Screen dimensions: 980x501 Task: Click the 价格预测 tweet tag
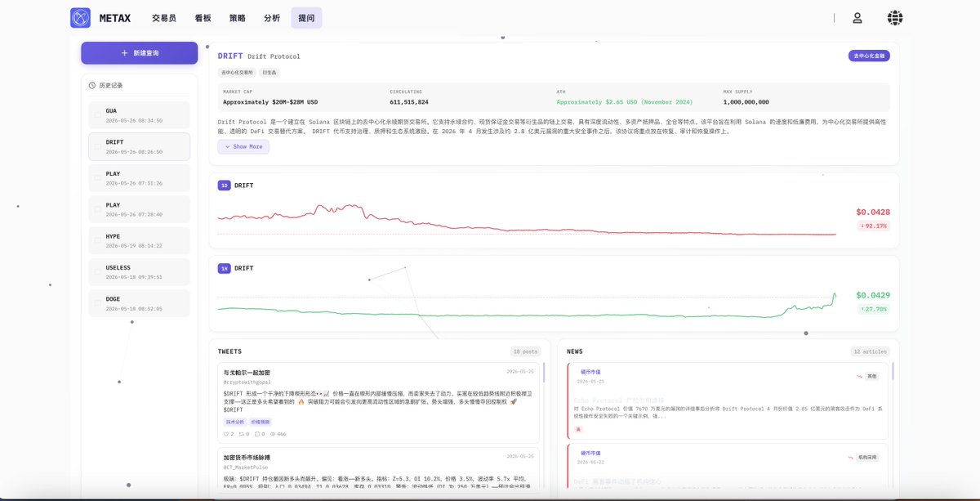[261, 422]
